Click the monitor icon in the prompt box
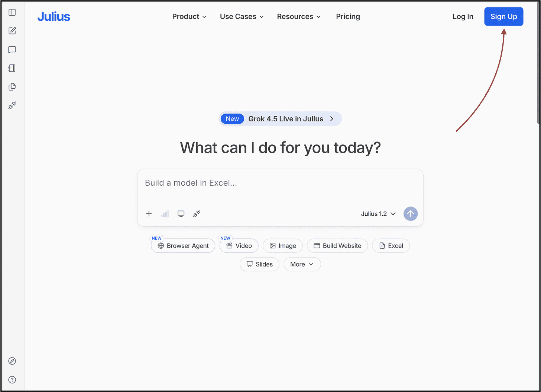Viewport: 541px width, 392px height. (x=181, y=214)
